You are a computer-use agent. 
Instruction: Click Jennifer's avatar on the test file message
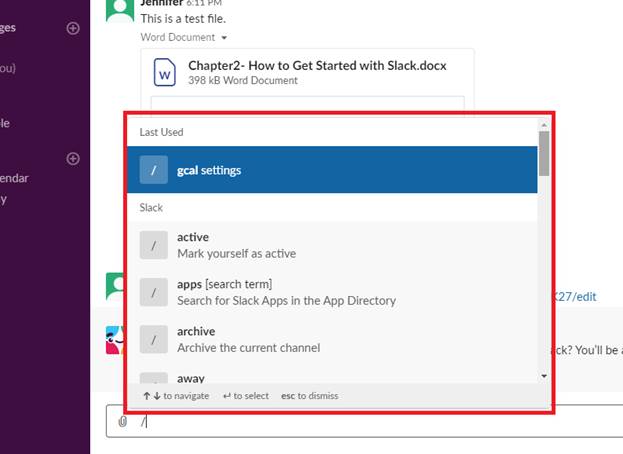tap(120, 9)
